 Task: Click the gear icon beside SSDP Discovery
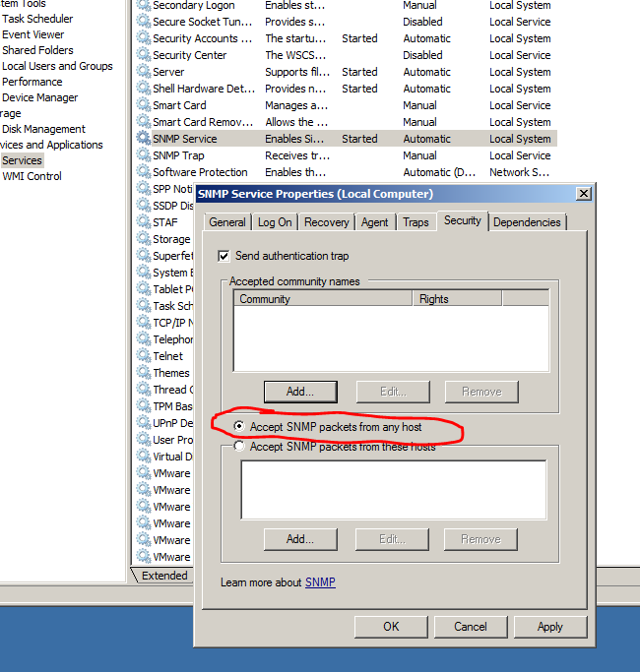click(x=144, y=205)
